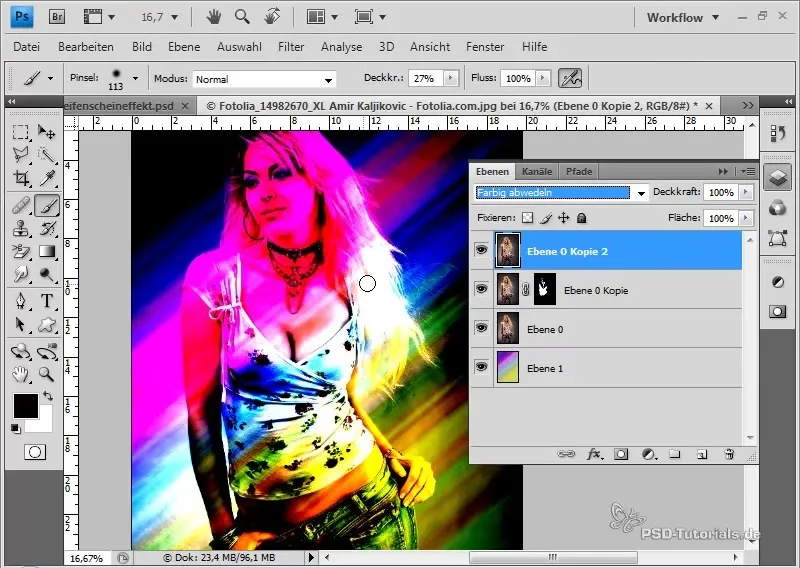800x568 pixels.
Task: Toggle Quick Mask mode
Action: [35, 452]
